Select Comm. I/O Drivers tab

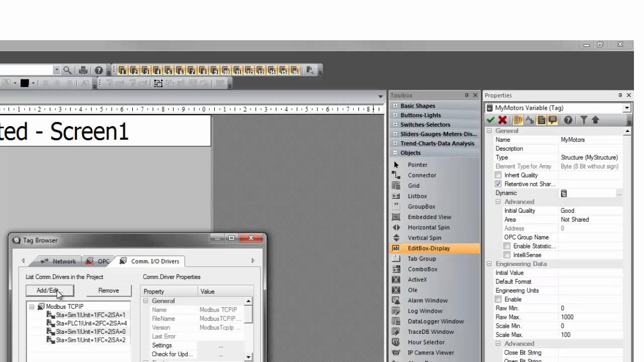pos(149,261)
